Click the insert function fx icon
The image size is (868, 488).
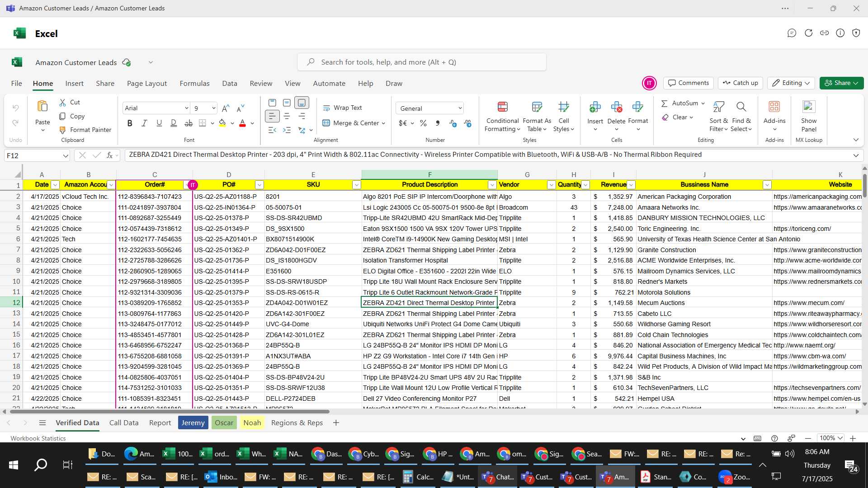tap(109, 155)
